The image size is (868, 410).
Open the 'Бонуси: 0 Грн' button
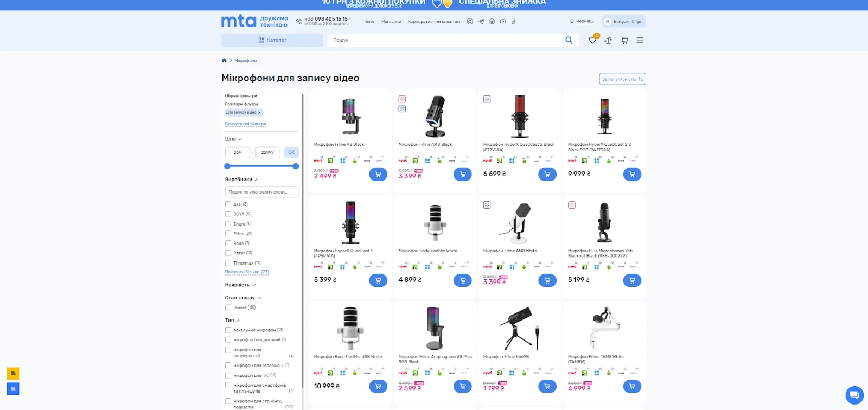624,22
